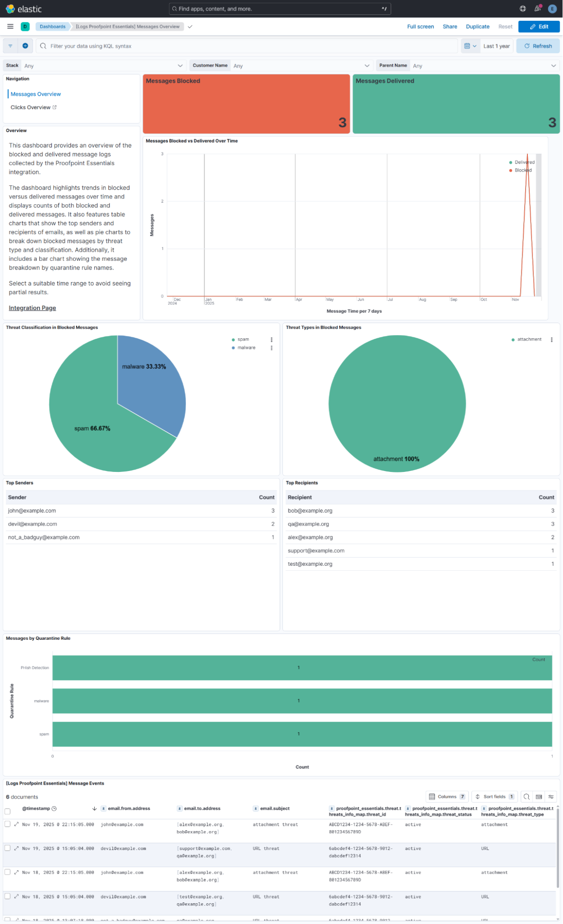
Task: Open the Customer Name dropdown
Action: (301, 66)
